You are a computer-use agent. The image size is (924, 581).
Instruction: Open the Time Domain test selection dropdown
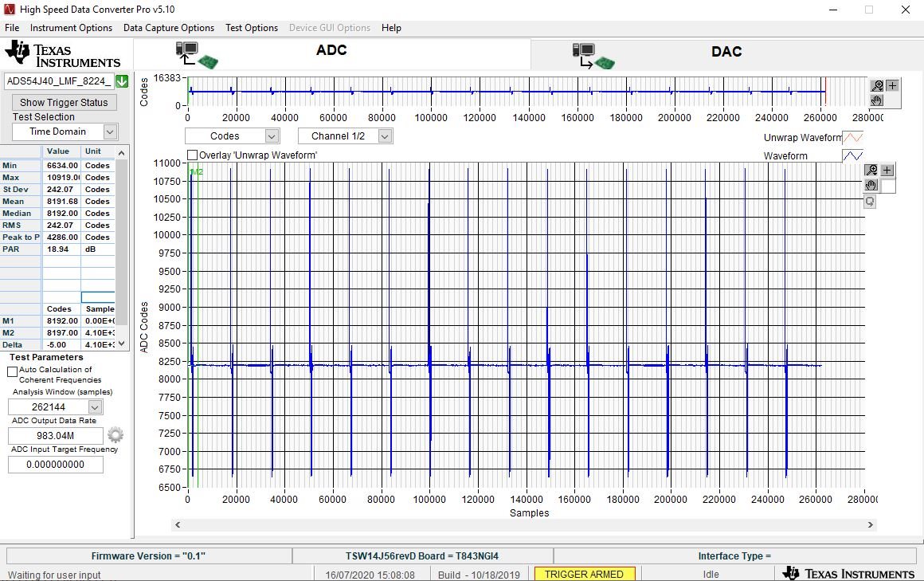(x=110, y=132)
